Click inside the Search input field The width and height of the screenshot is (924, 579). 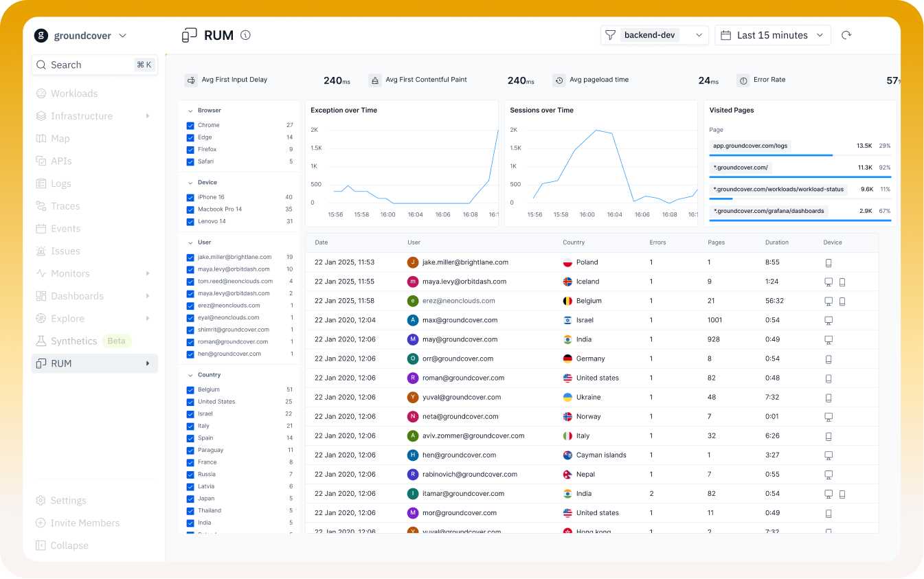[95, 65]
